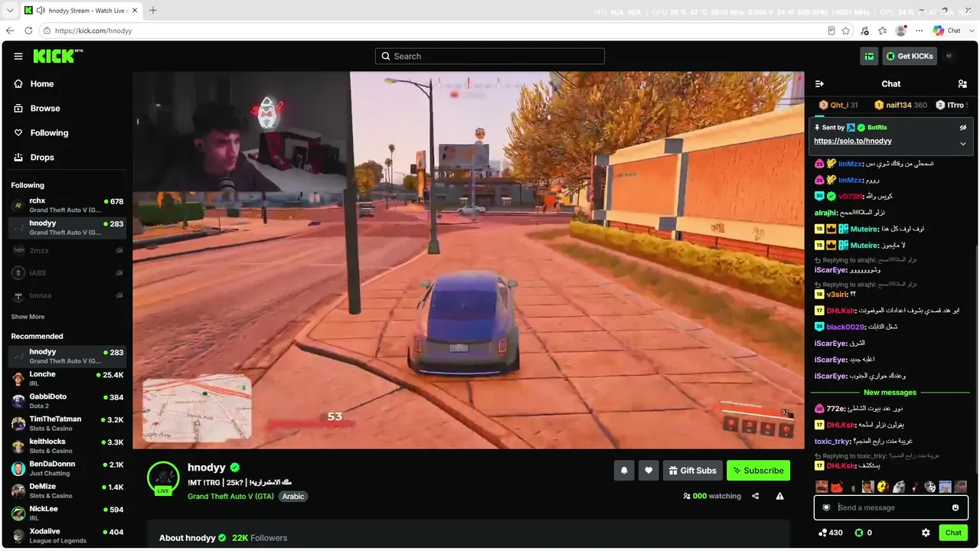
Task: Open offline channel tmnaa in Following
Action: coord(67,295)
